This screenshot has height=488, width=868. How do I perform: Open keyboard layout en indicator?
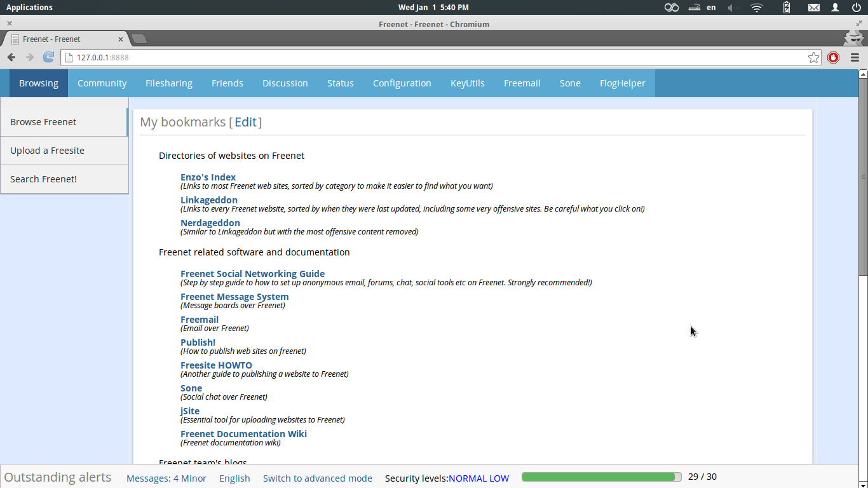point(711,8)
